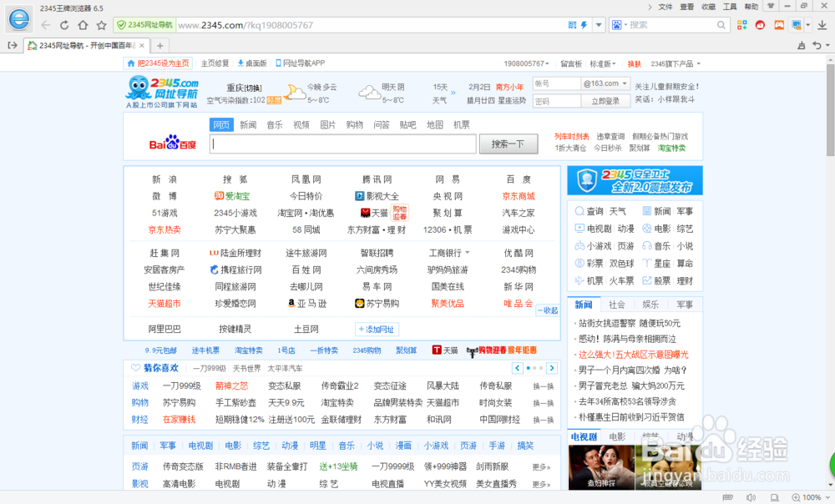Click the 密码 password input field
Screen dimensions: 835x504
click(x=556, y=101)
